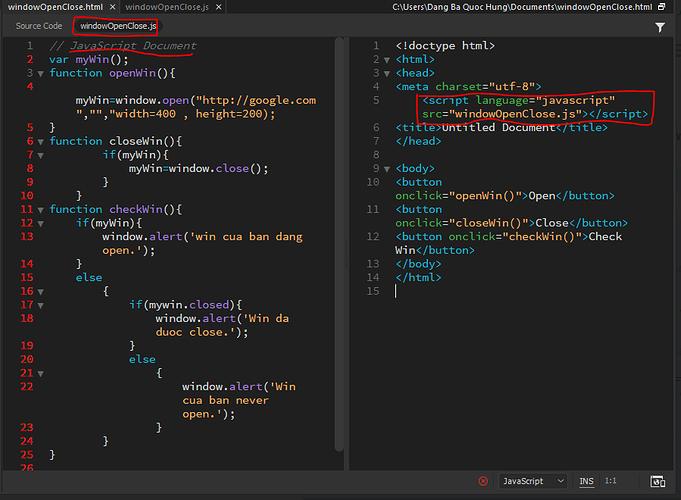Viewport: 681px width, 500px height.
Task: Click line number 2 in JavaScript pane
Action: click(30, 59)
